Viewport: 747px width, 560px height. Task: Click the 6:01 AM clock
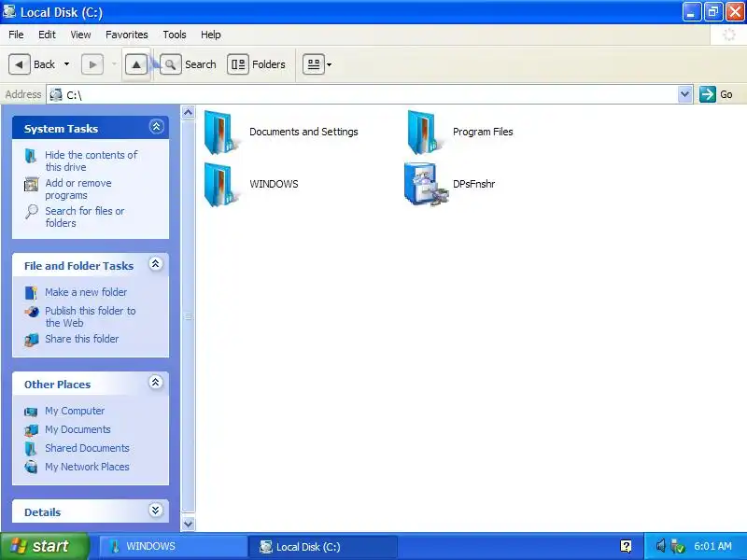[712, 546]
